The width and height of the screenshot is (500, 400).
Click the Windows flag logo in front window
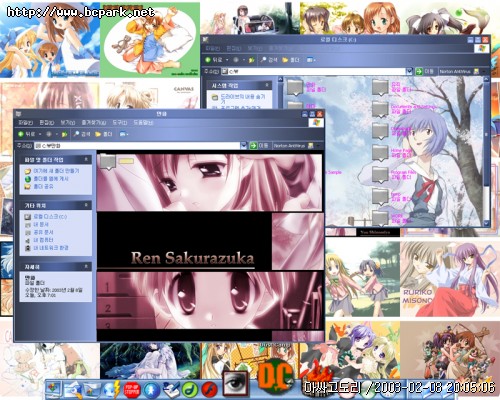pos(316,123)
